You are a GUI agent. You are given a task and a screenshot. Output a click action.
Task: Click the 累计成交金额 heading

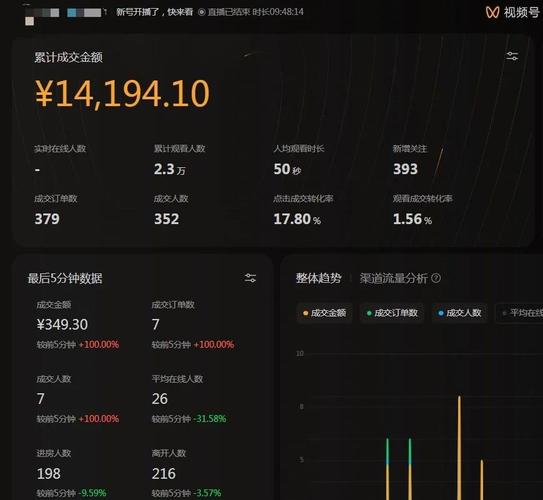pyautogui.click(x=68, y=57)
